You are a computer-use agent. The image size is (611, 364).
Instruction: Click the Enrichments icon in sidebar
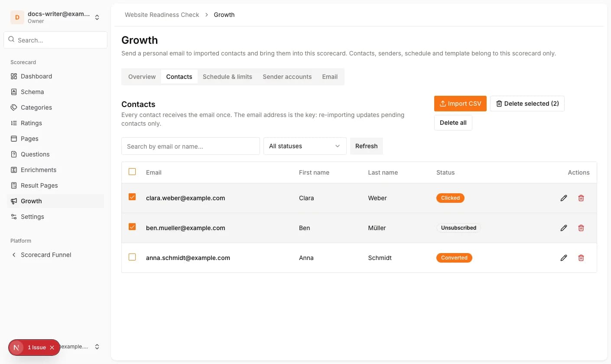tap(14, 170)
